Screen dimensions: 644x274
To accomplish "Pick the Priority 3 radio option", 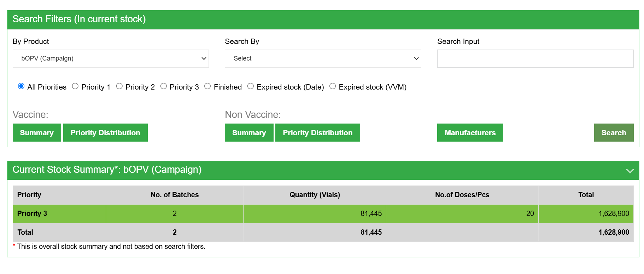I will pos(164,86).
